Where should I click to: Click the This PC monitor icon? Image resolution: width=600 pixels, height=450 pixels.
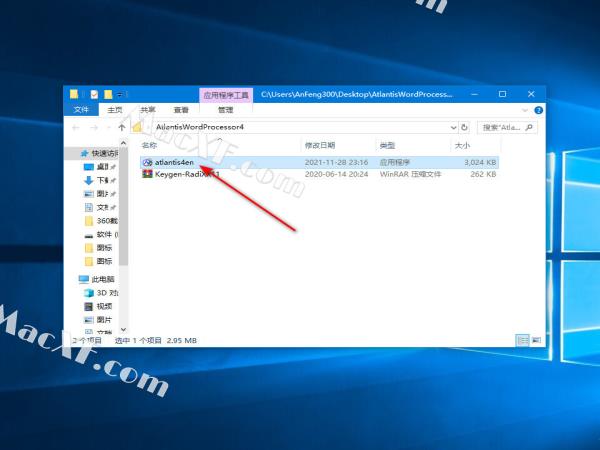83,279
